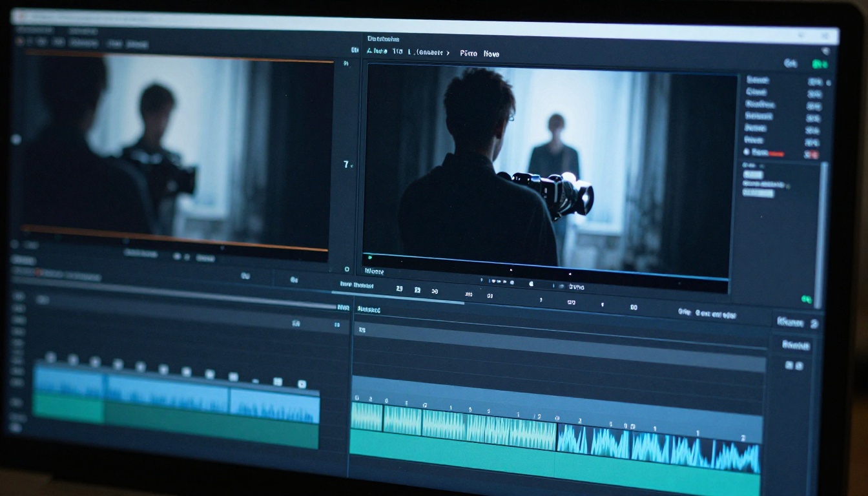The image size is (868, 496).
Task: Click the pair of small icons beside right timeline
Action: click(794, 366)
